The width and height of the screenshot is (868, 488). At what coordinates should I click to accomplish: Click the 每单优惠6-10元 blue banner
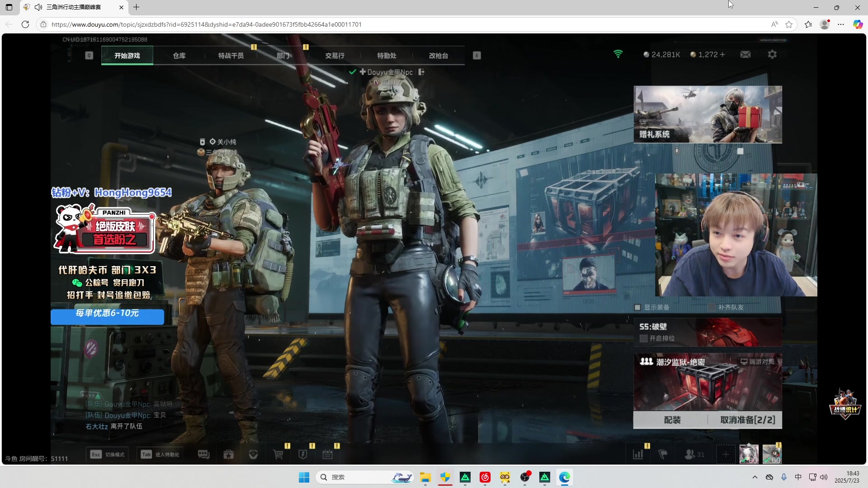(x=107, y=316)
